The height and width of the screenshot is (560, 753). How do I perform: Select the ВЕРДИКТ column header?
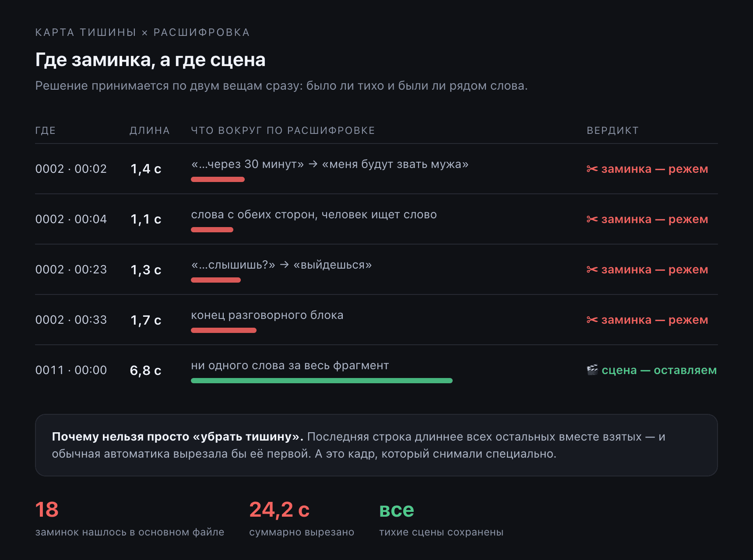click(613, 130)
